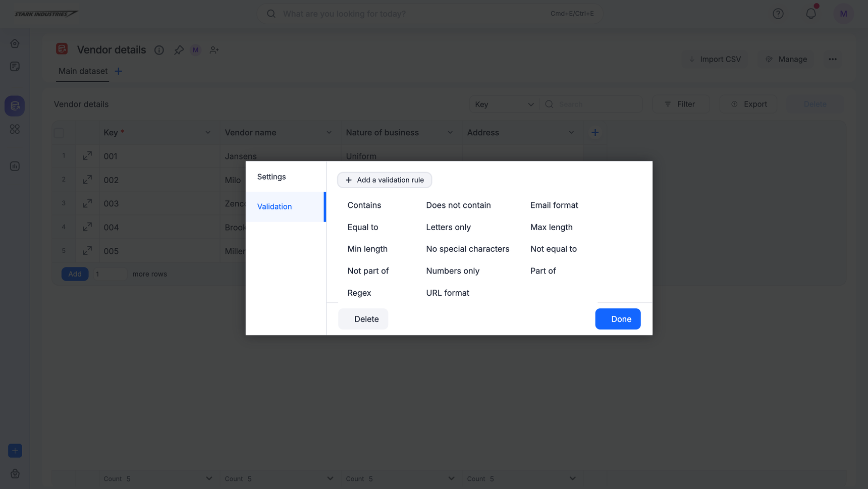The height and width of the screenshot is (489, 868).
Task: Click the Export button
Action: click(x=748, y=104)
